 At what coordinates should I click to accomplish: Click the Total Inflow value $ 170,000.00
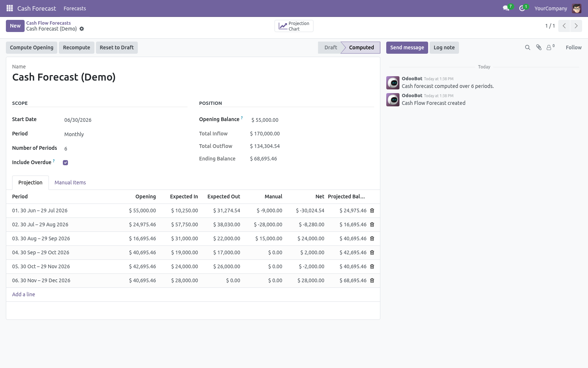point(265,134)
